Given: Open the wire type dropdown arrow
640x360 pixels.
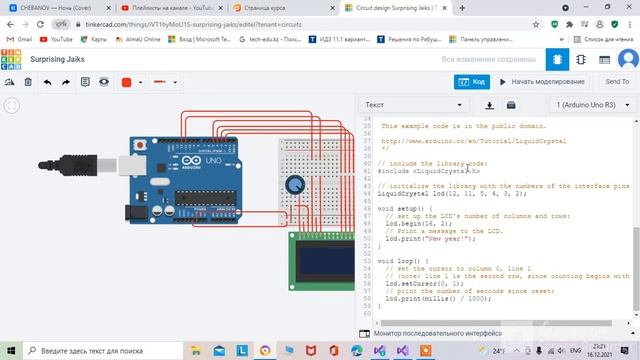Looking at the screenshot, I should (175, 82).
